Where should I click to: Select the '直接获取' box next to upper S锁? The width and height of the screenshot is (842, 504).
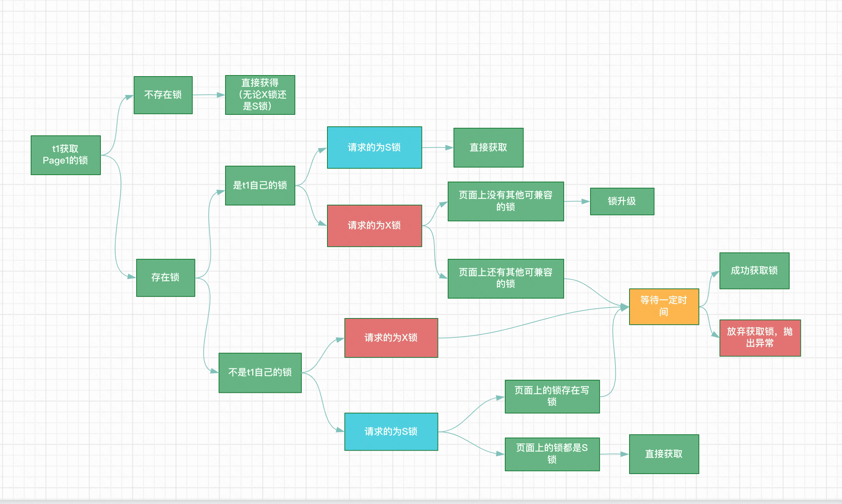tap(488, 148)
